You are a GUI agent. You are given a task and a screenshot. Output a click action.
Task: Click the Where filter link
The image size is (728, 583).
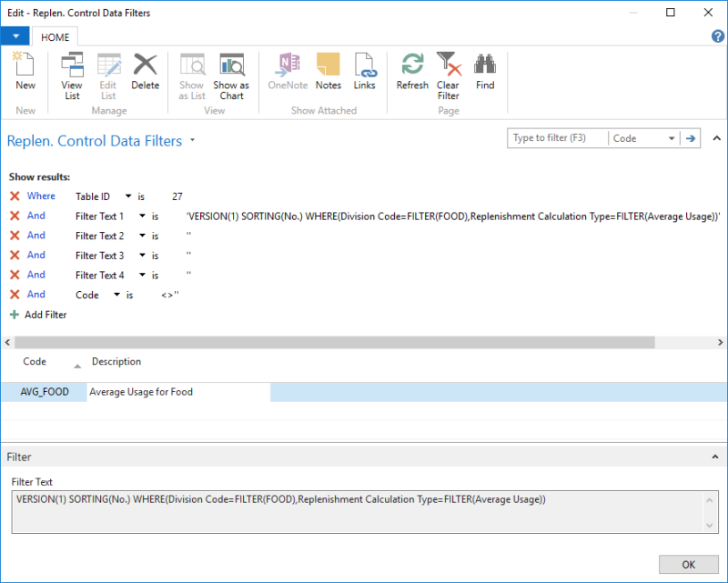(41, 196)
